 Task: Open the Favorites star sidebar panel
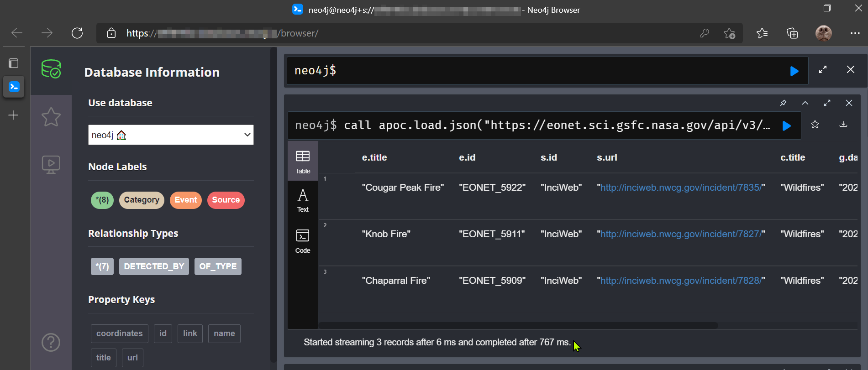coord(51,117)
